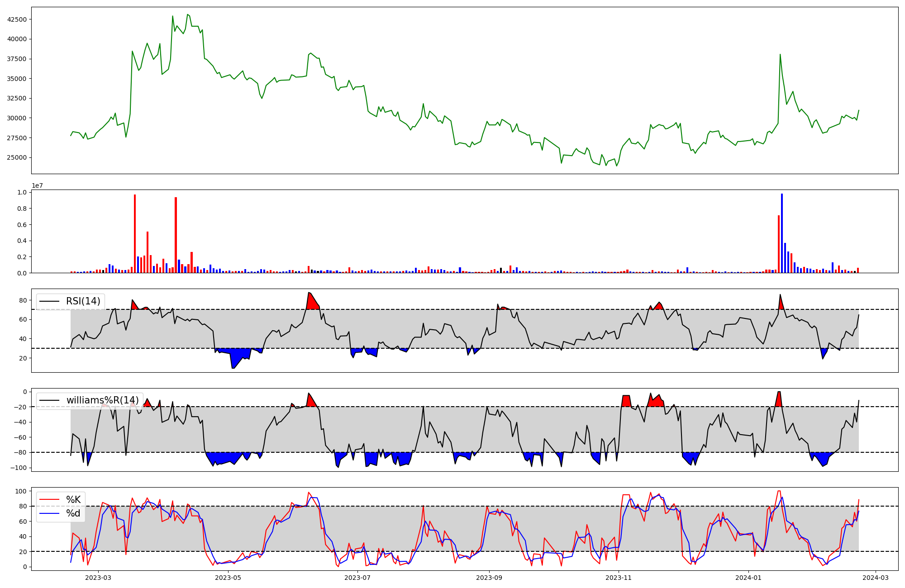Screen dimensions: 905x588
Task: Click the 2023-09 x-axis date label
Action: click(489, 578)
